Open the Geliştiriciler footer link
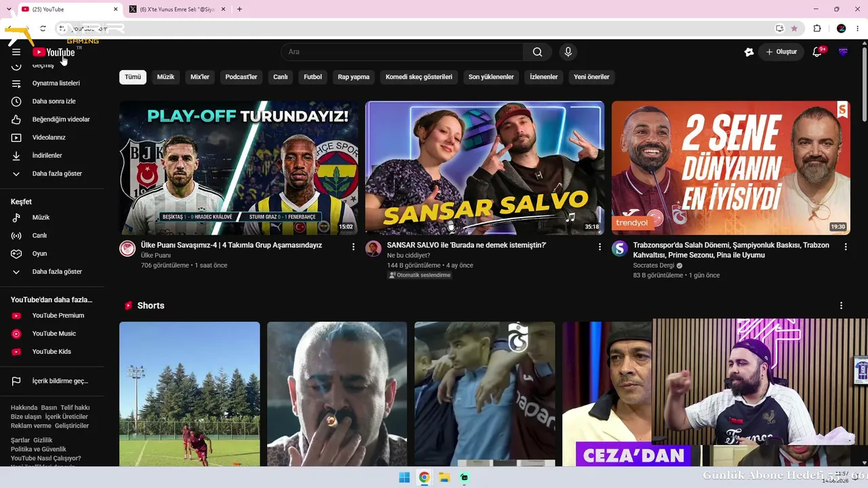The image size is (868, 488). click(x=72, y=426)
